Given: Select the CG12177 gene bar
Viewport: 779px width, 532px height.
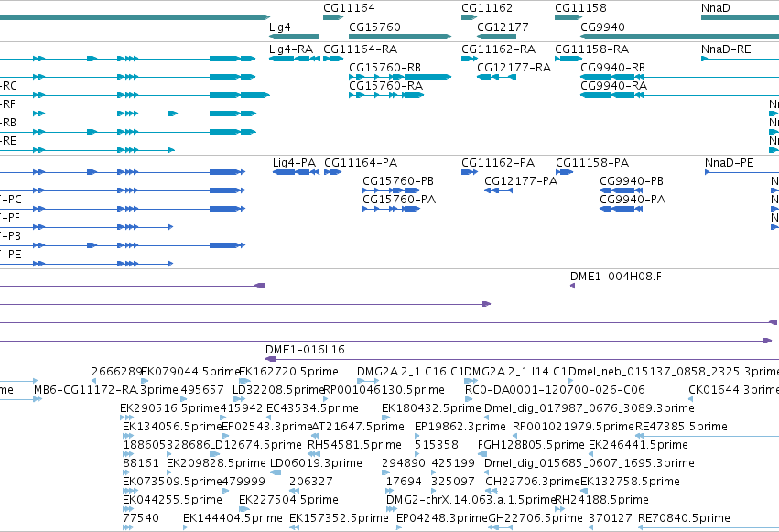Looking at the screenshot, I should tap(496, 37).
